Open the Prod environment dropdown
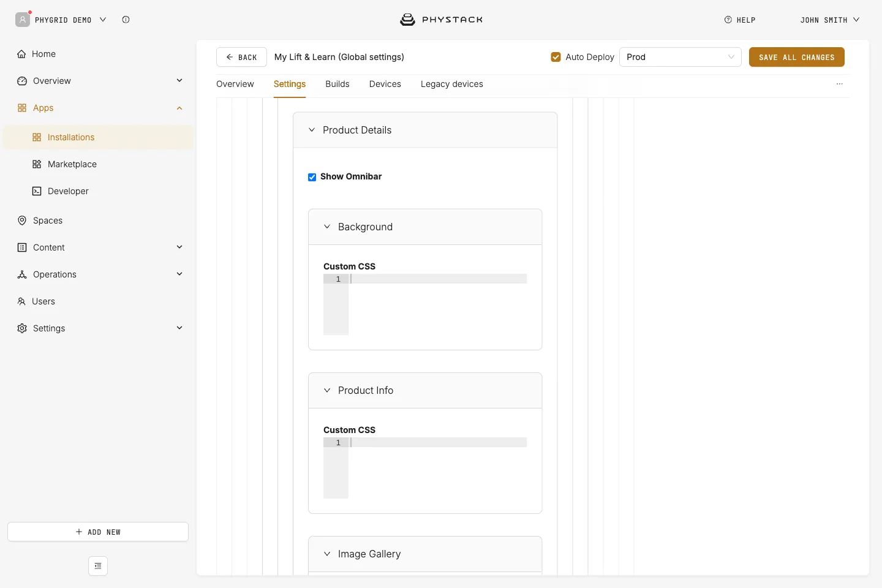Screen dimensions: 882x588 [x=680, y=57]
